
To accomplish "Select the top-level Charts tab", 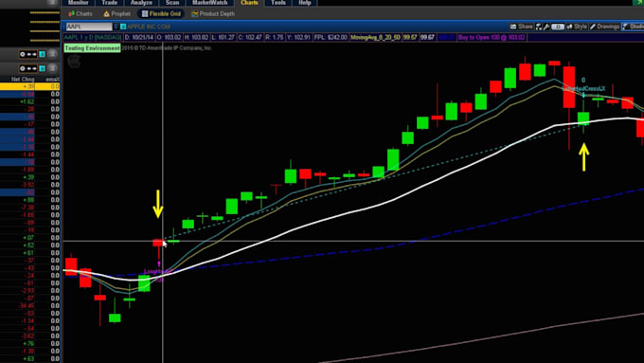I will [x=249, y=3].
